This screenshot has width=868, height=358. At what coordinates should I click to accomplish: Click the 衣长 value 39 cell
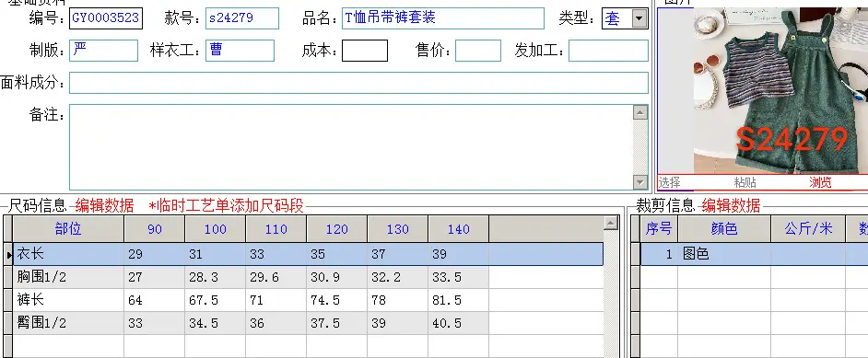[458, 254]
